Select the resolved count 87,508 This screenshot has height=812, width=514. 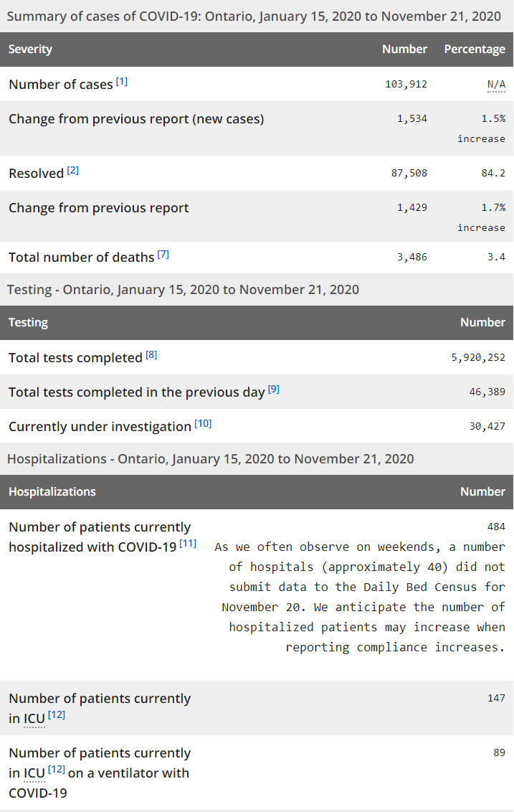409,174
